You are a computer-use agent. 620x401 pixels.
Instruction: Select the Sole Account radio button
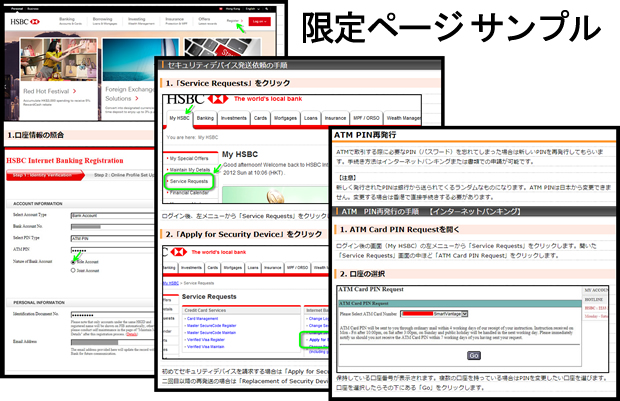tap(73, 262)
